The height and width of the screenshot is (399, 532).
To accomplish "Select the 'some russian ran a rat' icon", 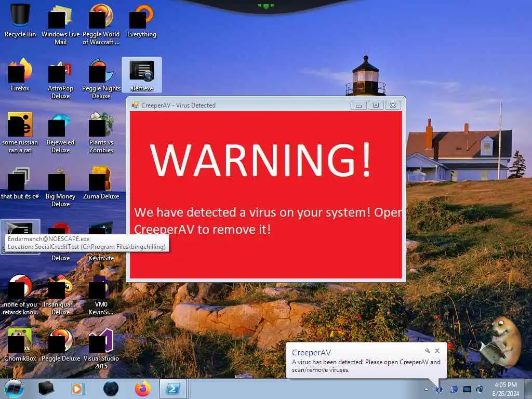I will point(20,133).
